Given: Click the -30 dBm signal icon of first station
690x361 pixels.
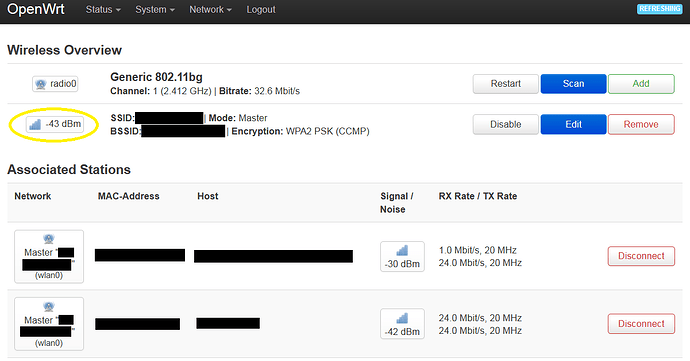Looking at the screenshot, I should tap(402, 251).
